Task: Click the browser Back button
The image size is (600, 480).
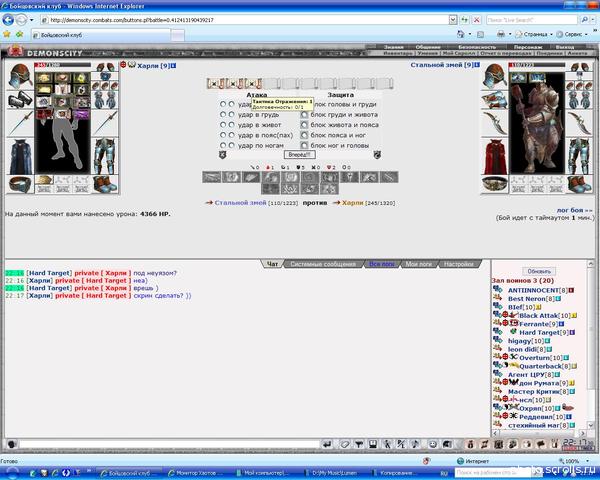Action: (8, 20)
